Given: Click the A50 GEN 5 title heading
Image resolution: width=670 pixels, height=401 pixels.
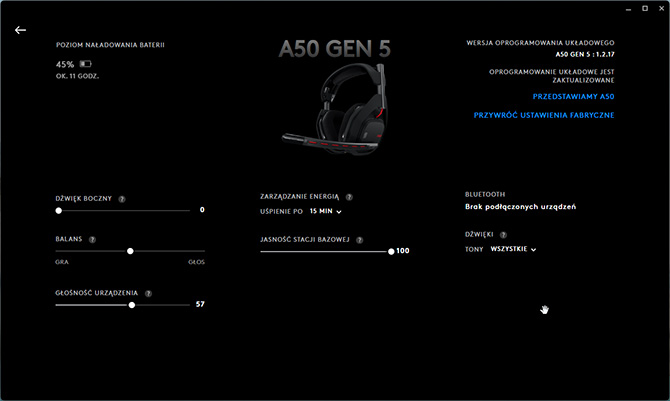Looking at the screenshot, I should coord(335,48).
